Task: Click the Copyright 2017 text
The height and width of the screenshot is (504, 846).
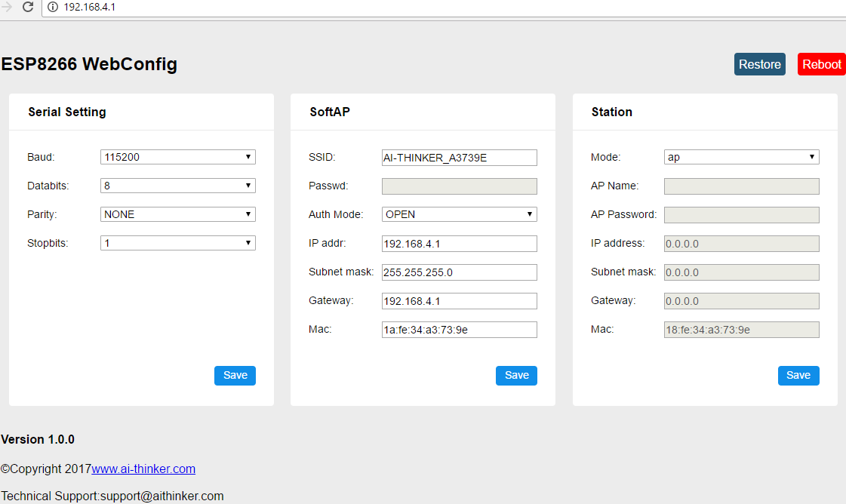Action: tap(46, 469)
